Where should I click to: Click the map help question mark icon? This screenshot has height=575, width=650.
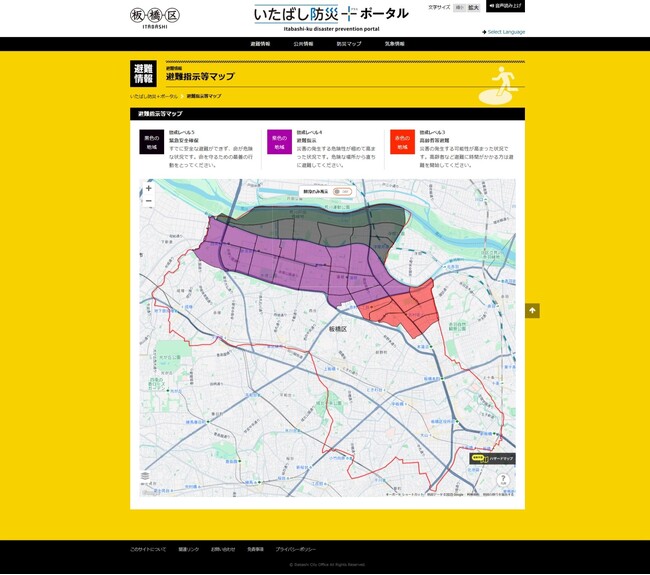[503, 480]
